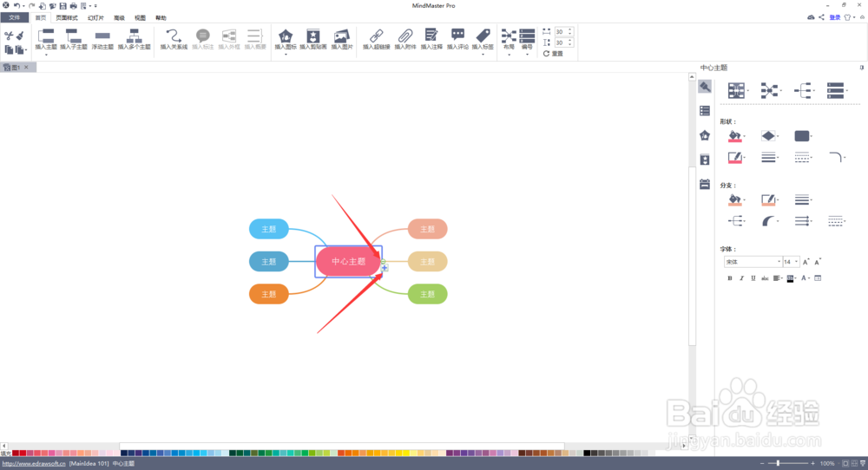Open the format (paintbrush) side panel tab

[x=705, y=87]
